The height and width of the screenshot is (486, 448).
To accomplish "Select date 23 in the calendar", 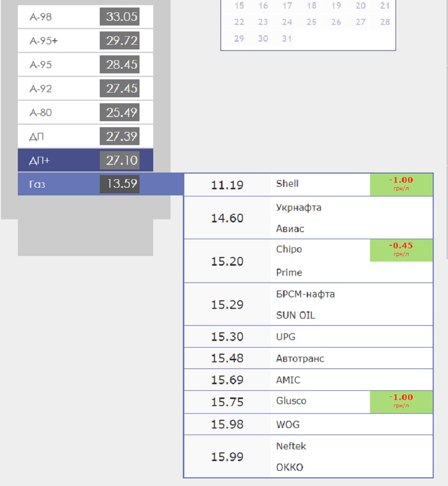I will [263, 22].
